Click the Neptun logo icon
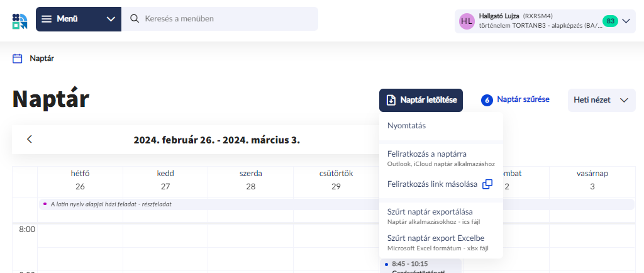Image resolution: width=644 pixels, height=273 pixels. (19, 19)
